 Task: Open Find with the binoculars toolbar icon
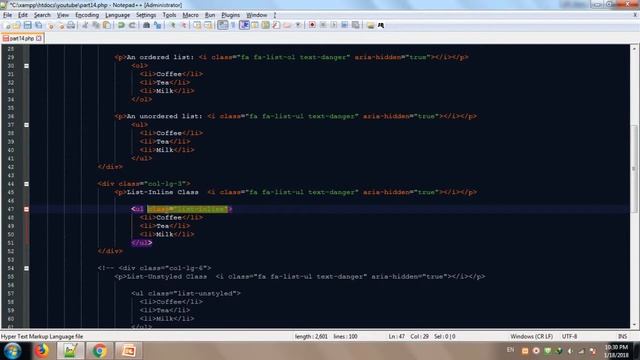147,25
